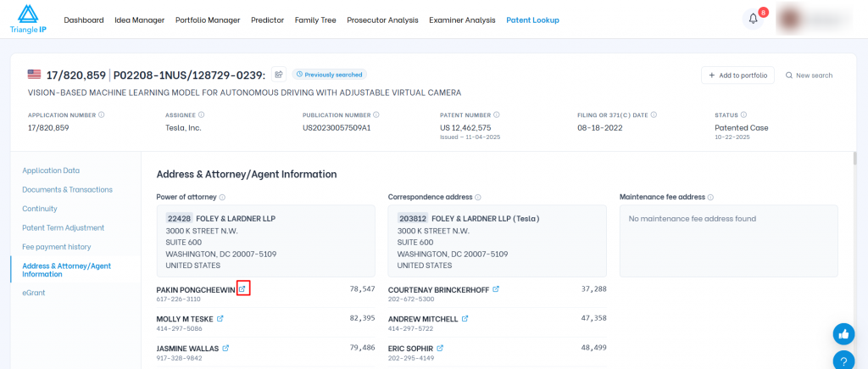868x369 pixels.
Task: Select Documents & Transactions in sidebar
Action: pos(67,189)
